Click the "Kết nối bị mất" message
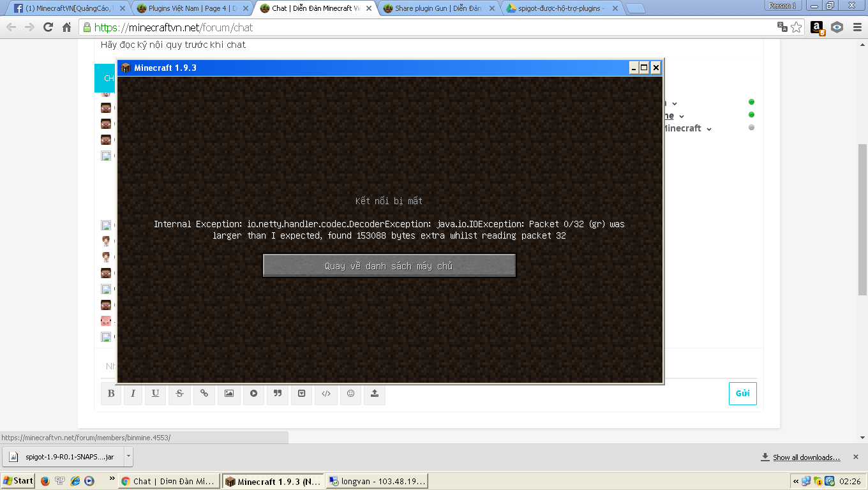The image size is (868, 490). point(389,201)
